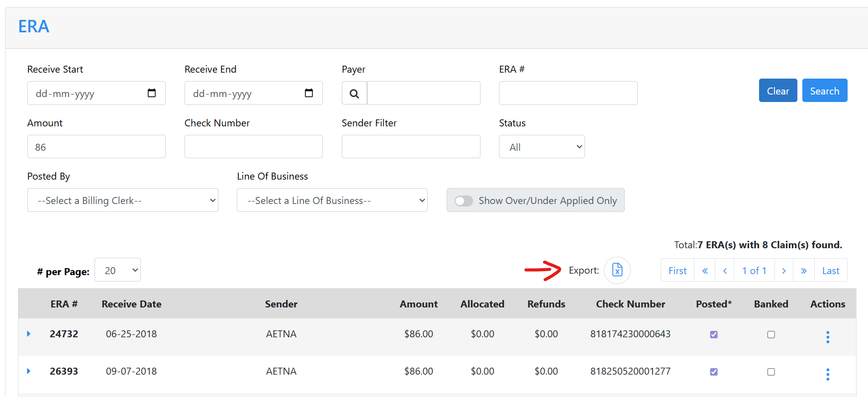Screen dimensions: 868x397
Task: Open actions menu for ERA 26393
Action: coord(828,375)
